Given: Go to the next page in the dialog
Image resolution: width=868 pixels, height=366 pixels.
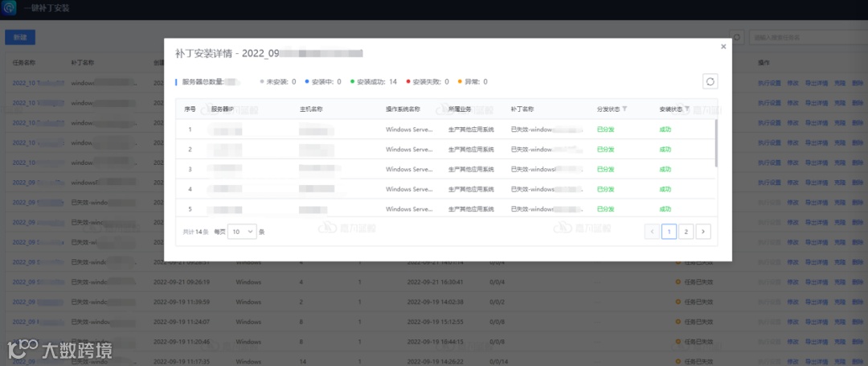Looking at the screenshot, I should 703,232.
